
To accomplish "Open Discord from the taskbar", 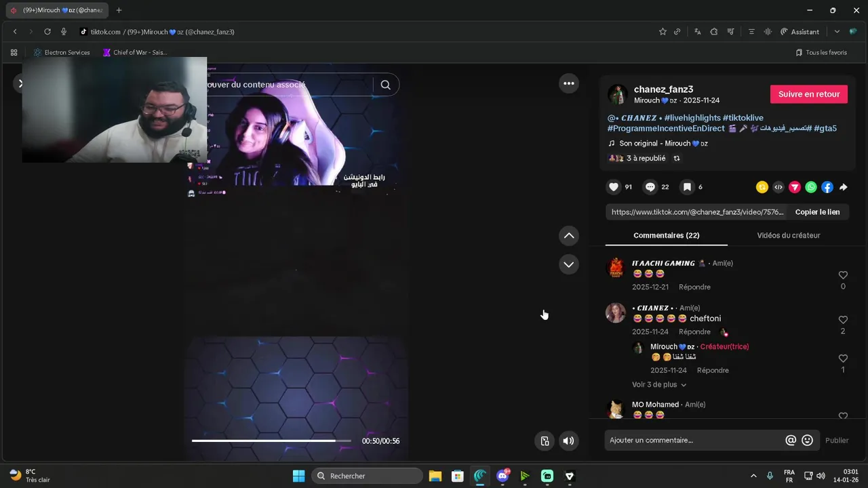I will (502, 476).
